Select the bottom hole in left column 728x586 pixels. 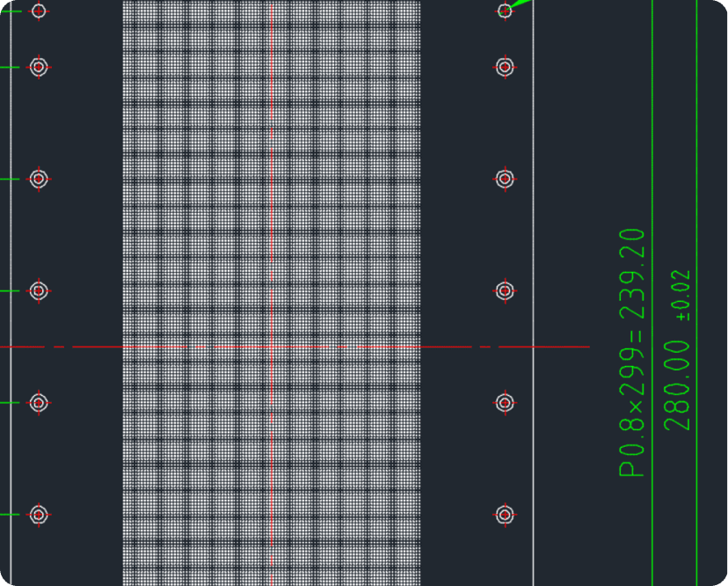39,515
